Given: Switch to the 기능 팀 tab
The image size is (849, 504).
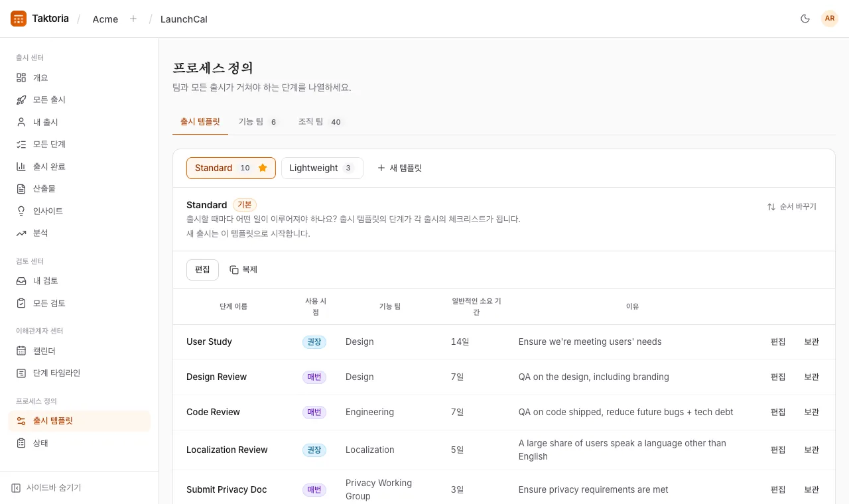Looking at the screenshot, I should [x=259, y=121].
